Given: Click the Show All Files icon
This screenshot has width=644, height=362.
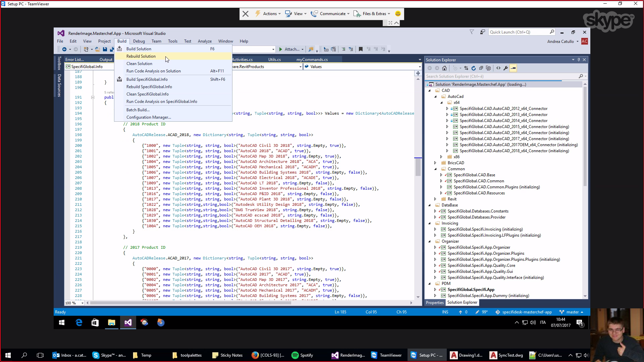Looking at the screenshot, I should click(488, 68).
